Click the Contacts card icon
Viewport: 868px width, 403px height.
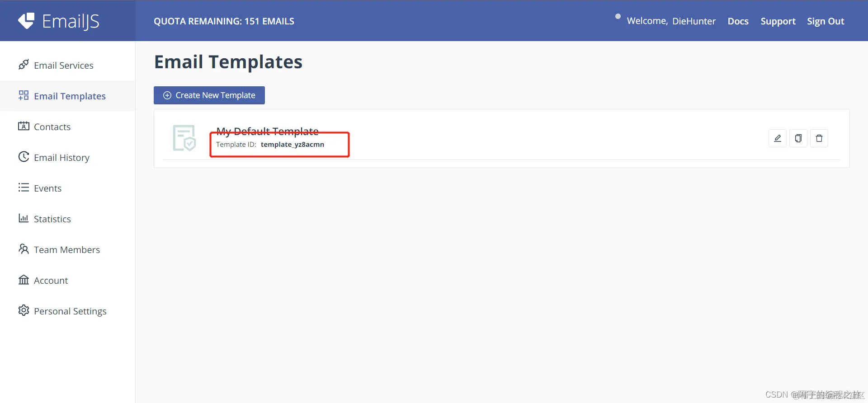(24, 126)
